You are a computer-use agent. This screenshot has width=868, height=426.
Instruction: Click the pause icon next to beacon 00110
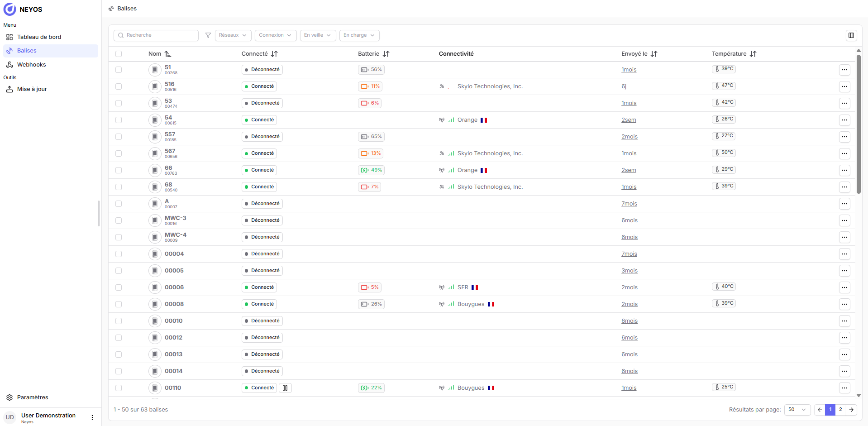[285, 388]
